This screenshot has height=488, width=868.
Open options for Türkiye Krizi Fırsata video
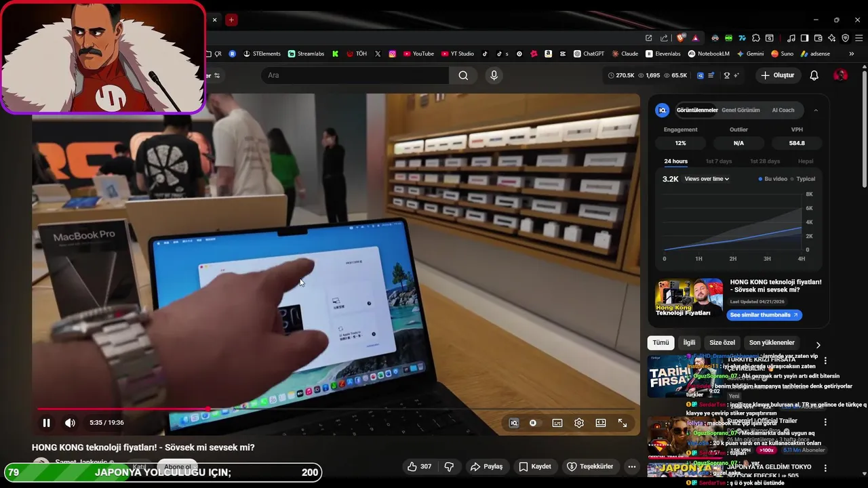pos(825,361)
